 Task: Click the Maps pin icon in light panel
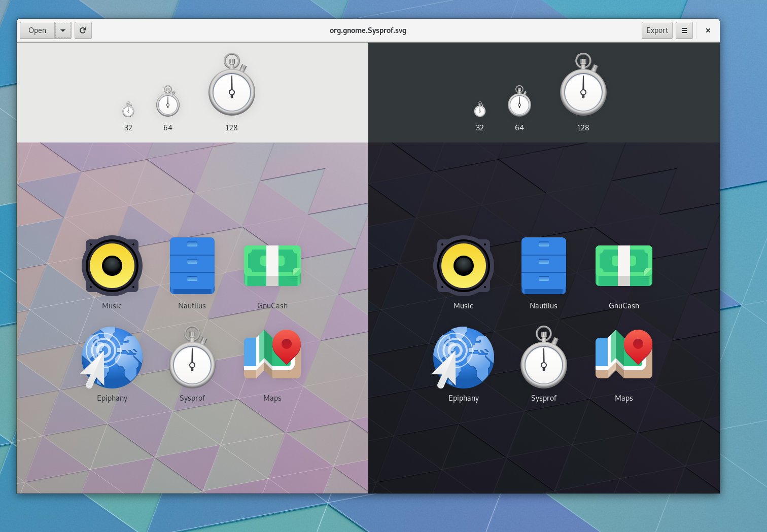(272, 354)
